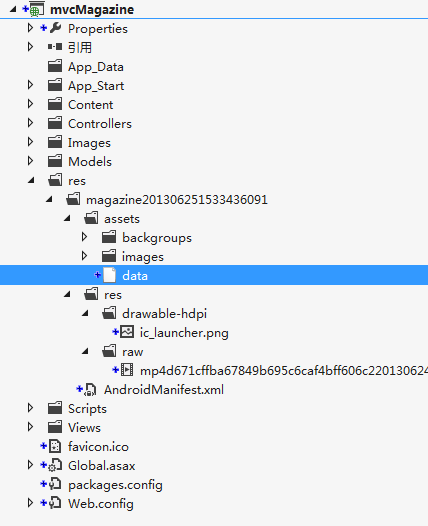Click the mp4 video file icon
The image size is (428, 526).
[127, 370]
